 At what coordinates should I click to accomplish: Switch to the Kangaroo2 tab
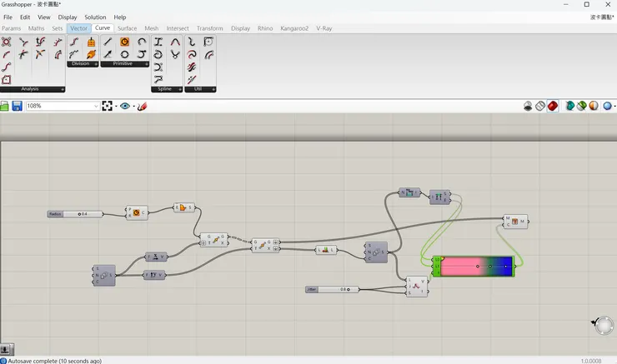click(293, 28)
